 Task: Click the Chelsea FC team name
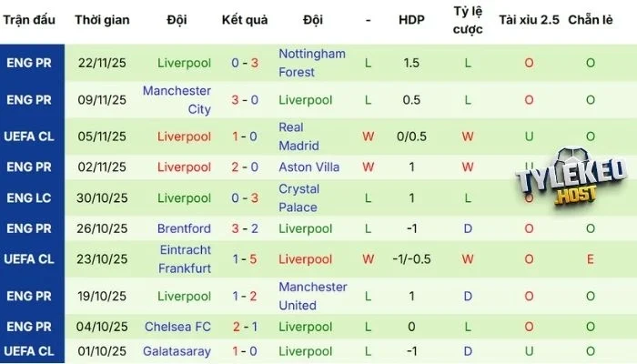click(177, 327)
